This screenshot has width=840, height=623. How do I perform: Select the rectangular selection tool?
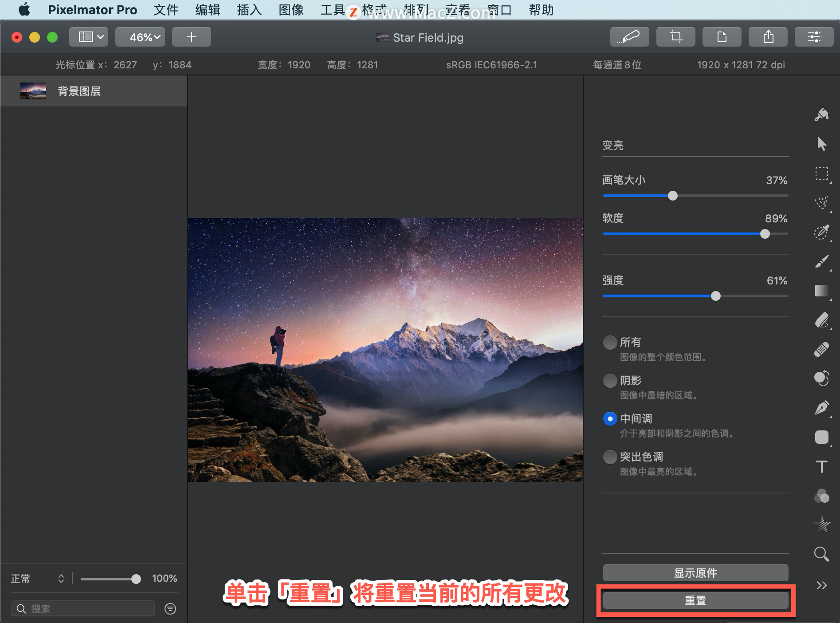coord(821,173)
